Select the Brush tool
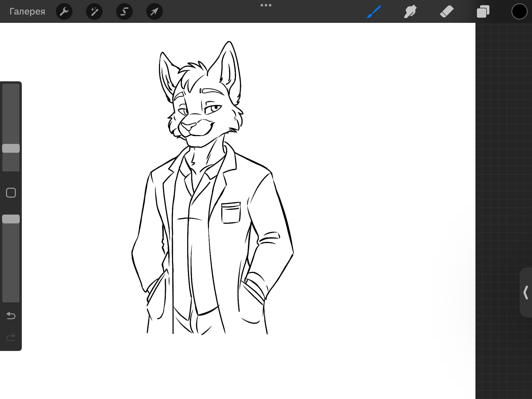The height and width of the screenshot is (399, 532). pos(374,11)
